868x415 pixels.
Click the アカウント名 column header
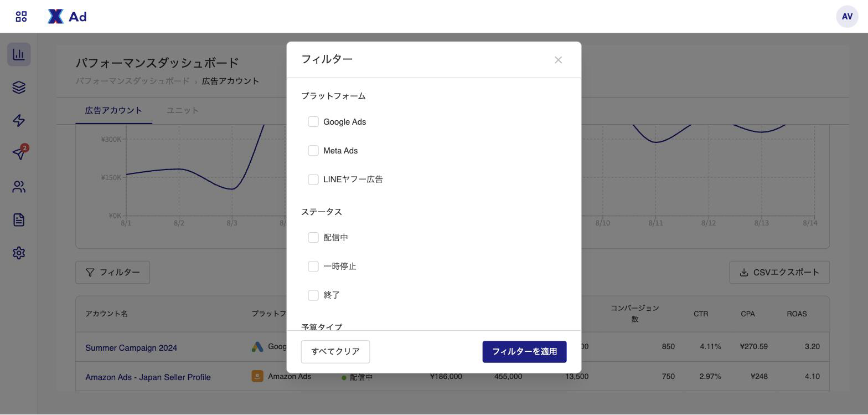[106, 314]
